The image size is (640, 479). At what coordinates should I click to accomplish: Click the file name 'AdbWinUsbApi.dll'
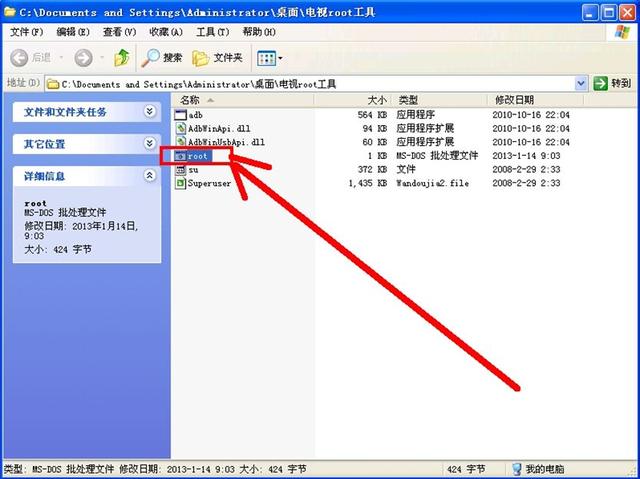(x=226, y=142)
